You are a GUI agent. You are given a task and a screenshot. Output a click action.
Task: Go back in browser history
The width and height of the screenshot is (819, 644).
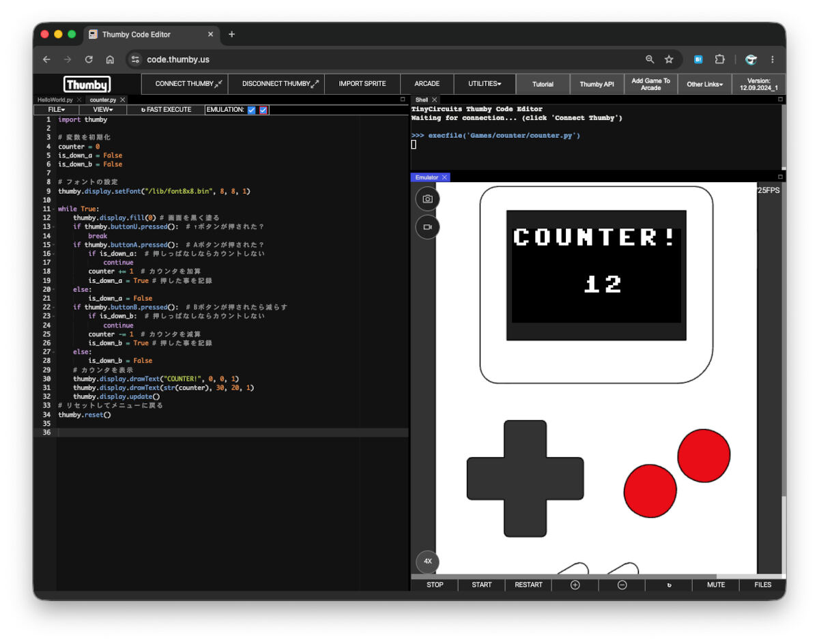click(46, 59)
